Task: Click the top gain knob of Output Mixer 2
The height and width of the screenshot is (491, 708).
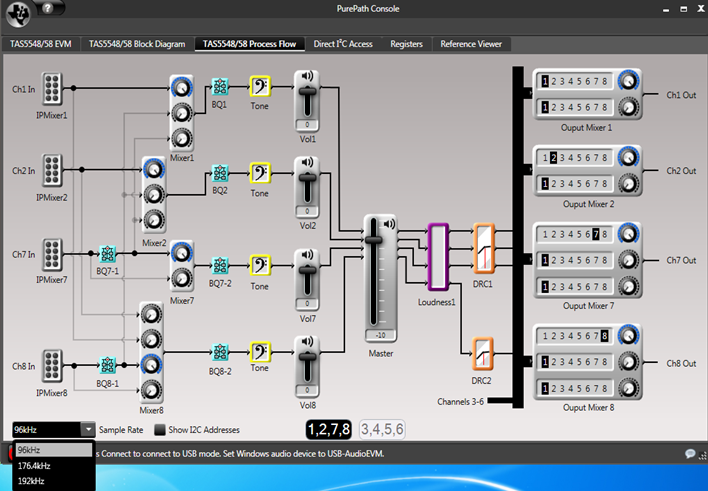Action: pyautogui.click(x=628, y=157)
